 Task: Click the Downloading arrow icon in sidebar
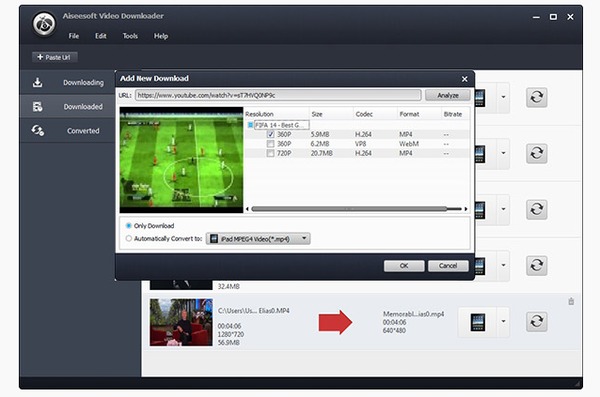[38, 82]
